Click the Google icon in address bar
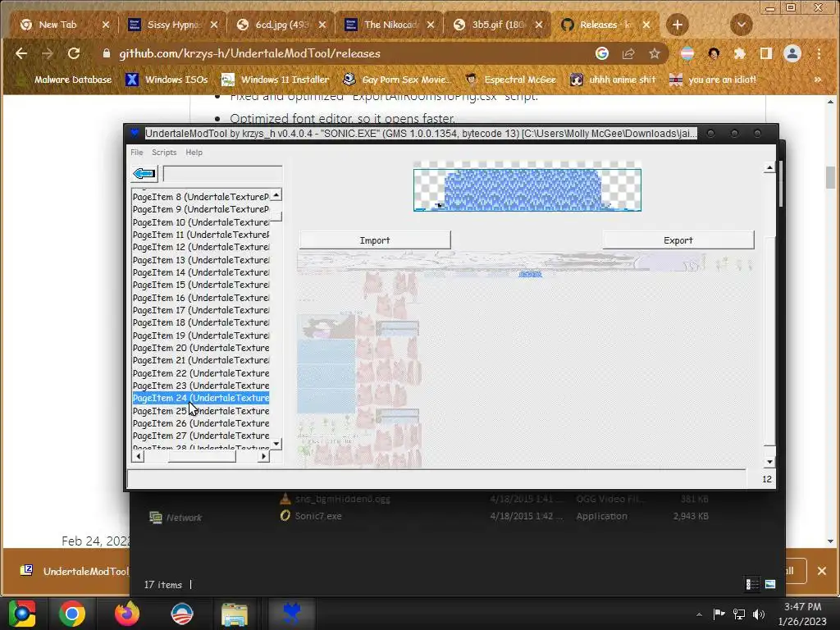The image size is (840, 630). pyautogui.click(x=601, y=53)
